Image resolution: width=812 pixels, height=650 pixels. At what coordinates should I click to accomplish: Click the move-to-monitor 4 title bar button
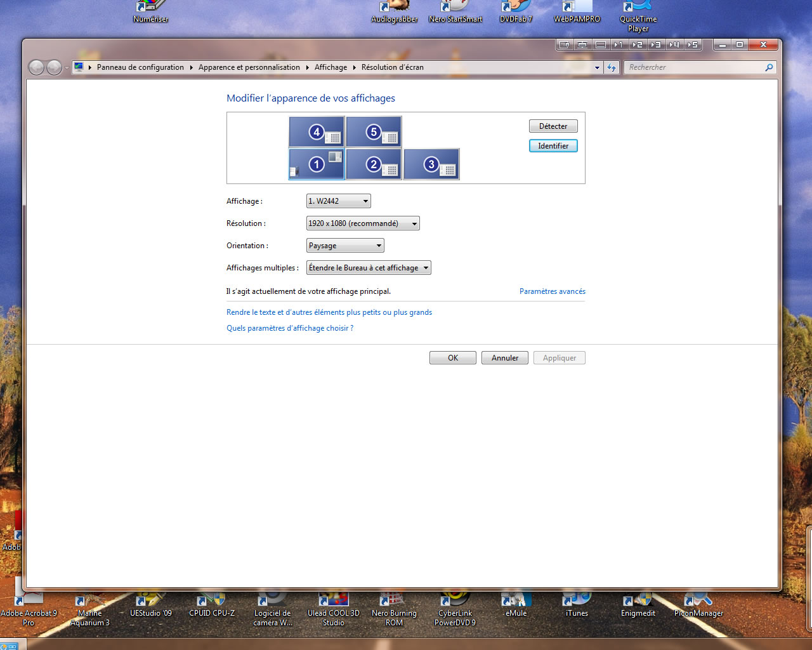pos(674,44)
